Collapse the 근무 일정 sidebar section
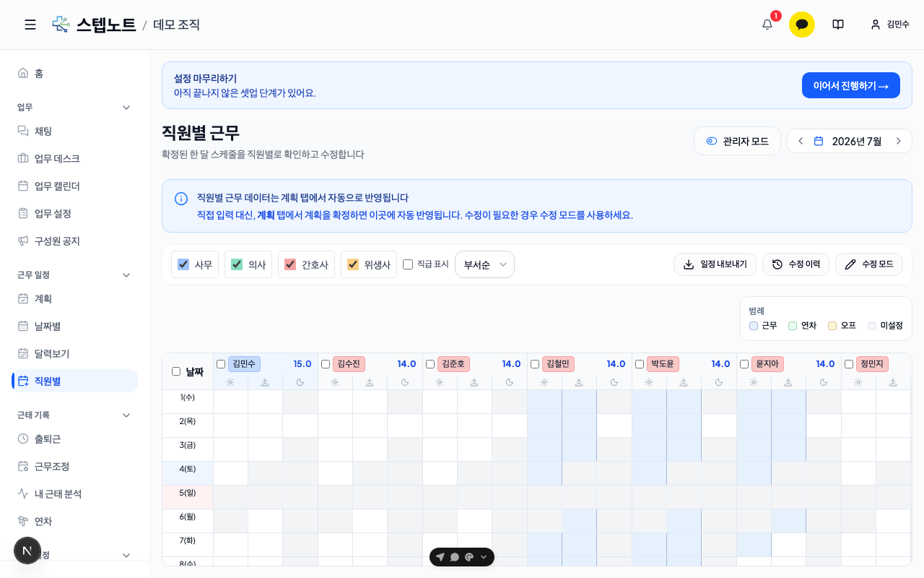 pyautogui.click(x=126, y=275)
